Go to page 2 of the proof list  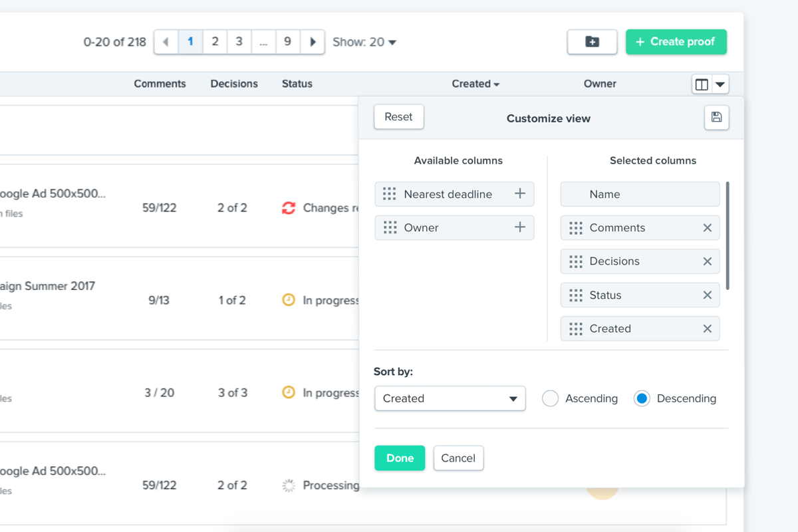point(214,41)
